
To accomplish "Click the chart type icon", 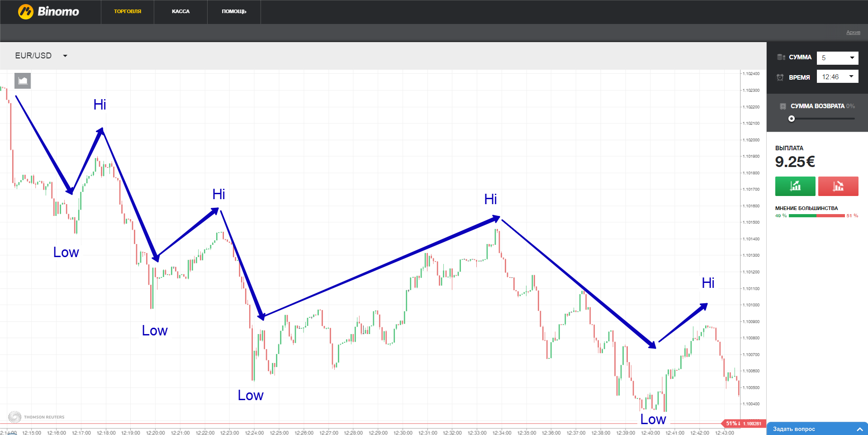I will click(x=23, y=81).
